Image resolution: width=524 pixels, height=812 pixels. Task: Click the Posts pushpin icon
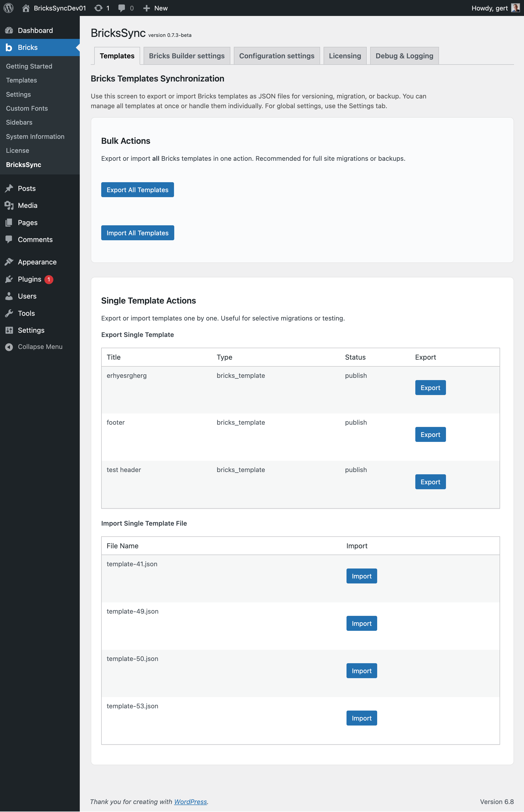9,188
